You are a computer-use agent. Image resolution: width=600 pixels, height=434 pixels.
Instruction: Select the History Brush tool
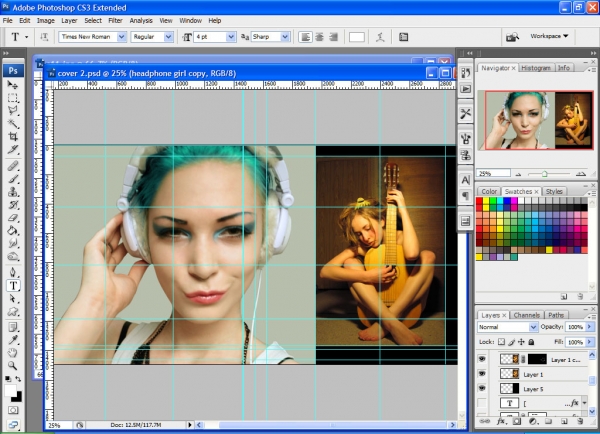pyautogui.click(x=13, y=205)
